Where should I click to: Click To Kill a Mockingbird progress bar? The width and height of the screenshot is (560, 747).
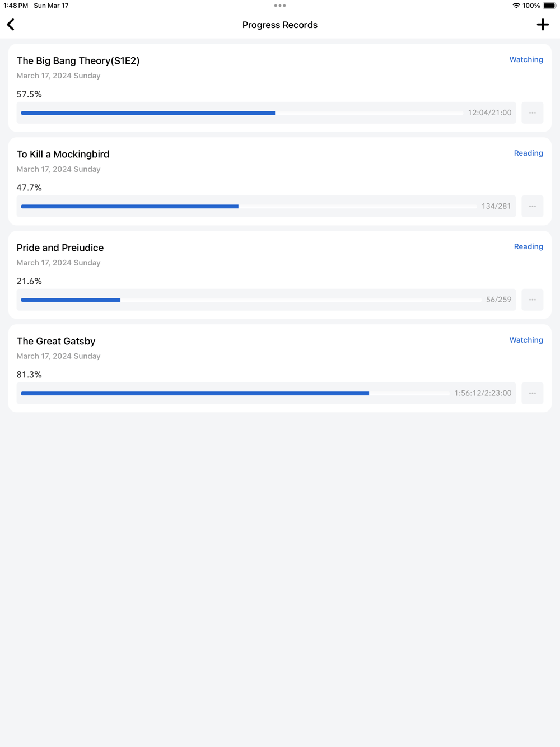tap(248, 207)
